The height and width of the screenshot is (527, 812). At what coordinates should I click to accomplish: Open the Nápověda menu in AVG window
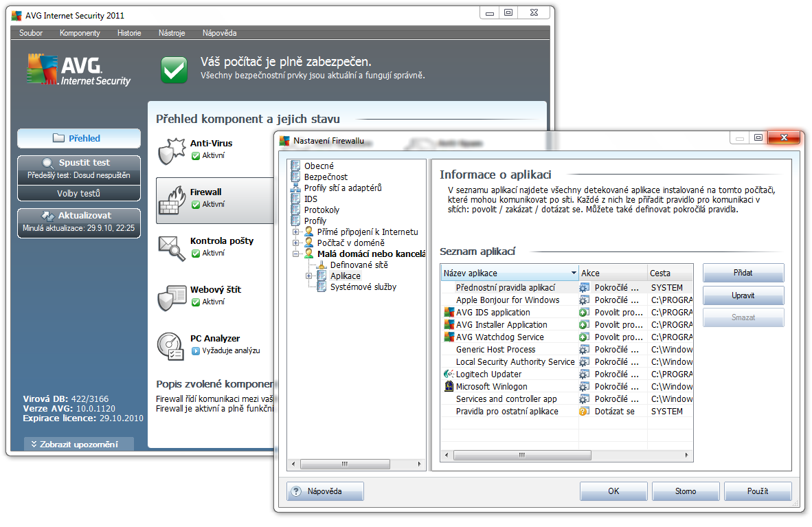pyautogui.click(x=220, y=33)
